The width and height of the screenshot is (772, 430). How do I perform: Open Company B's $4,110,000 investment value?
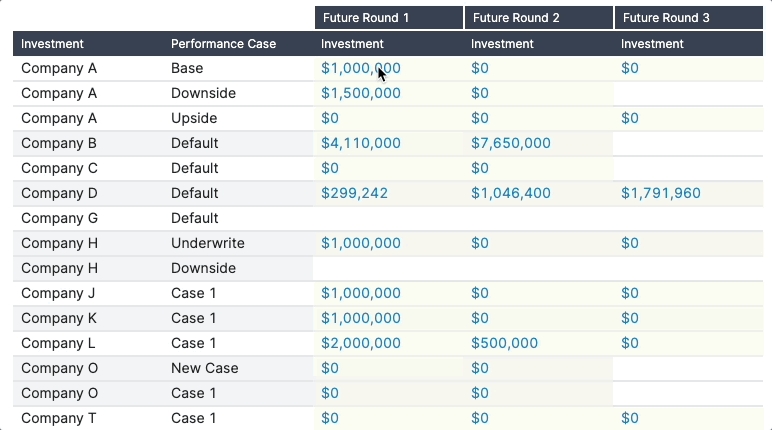(x=361, y=143)
